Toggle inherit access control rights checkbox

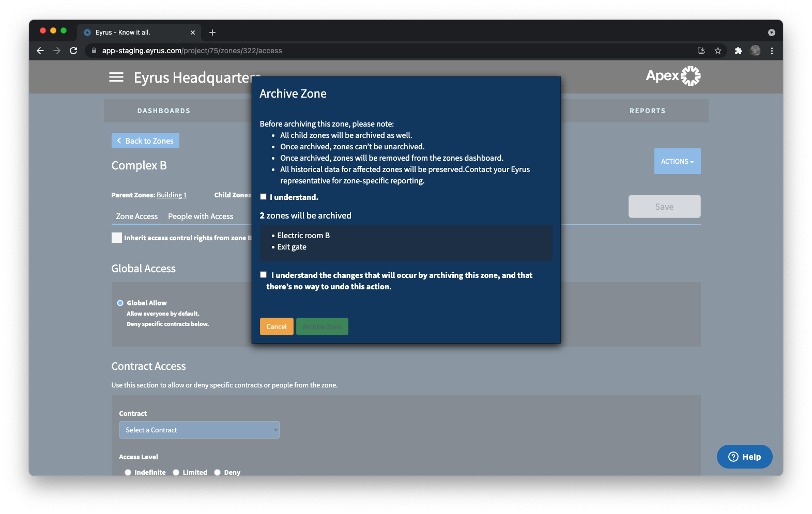pyautogui.click(x=117, y=238)
